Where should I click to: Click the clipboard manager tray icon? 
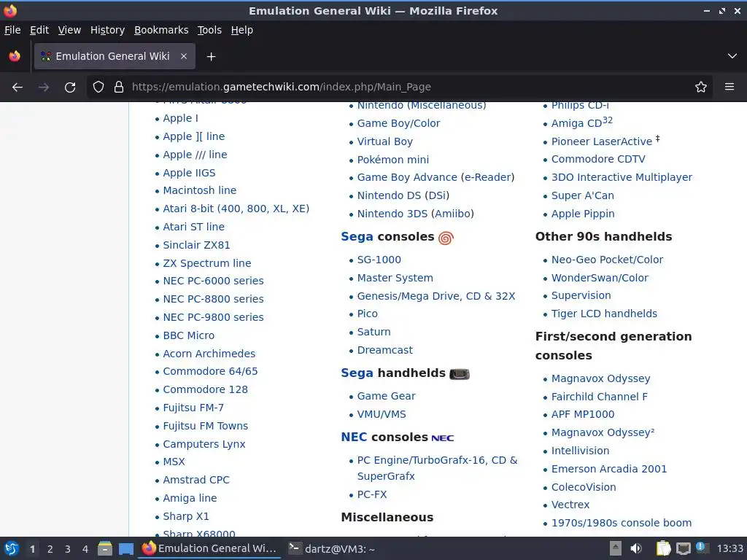pos(662,548)
